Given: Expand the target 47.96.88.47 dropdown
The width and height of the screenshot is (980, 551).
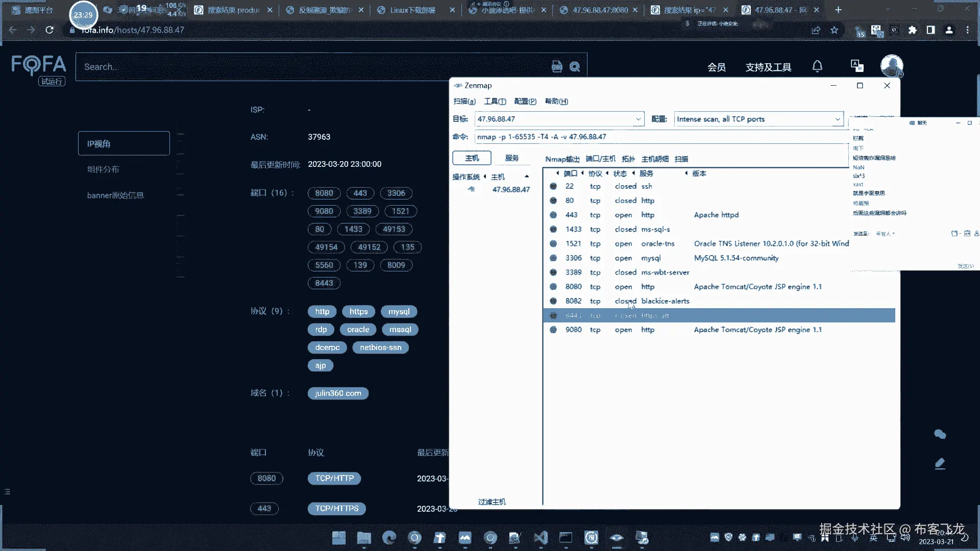Looking at the screenshot, I should [x=638, y=119].
